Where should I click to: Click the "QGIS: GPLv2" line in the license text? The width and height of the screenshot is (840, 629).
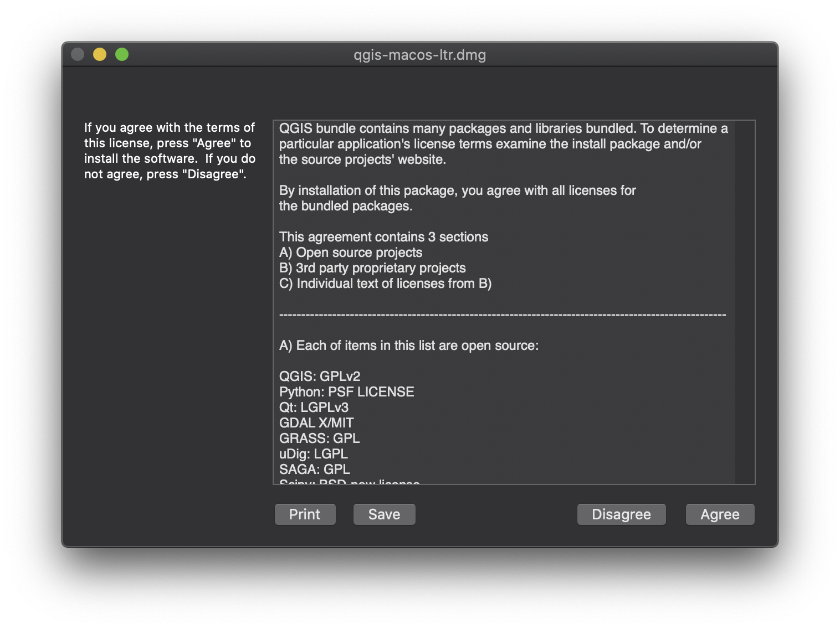320,377
